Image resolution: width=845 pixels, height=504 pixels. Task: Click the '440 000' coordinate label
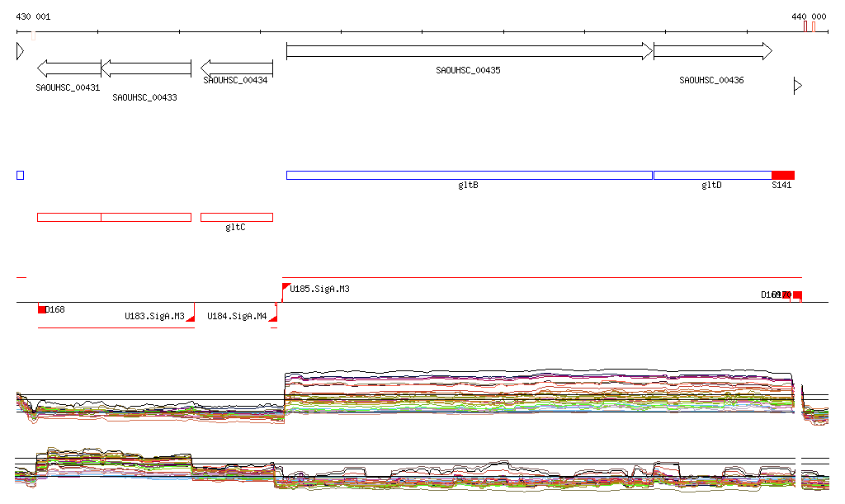[x=809, y=16]
